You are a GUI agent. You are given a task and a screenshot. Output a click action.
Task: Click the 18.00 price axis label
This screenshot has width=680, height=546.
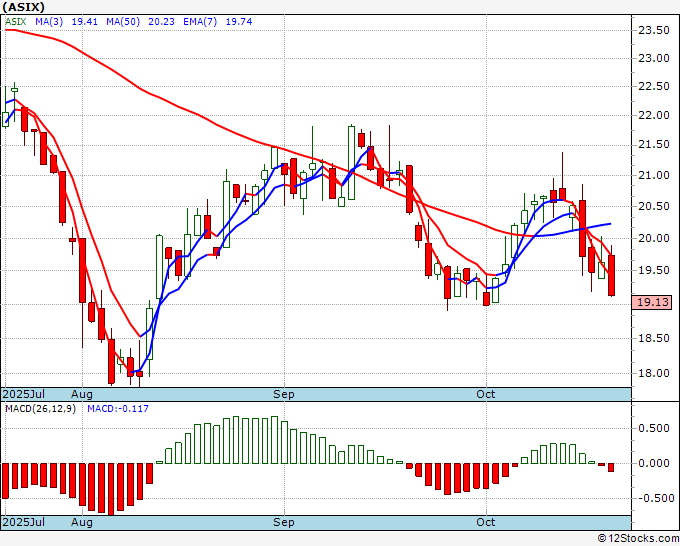[654, 373]
